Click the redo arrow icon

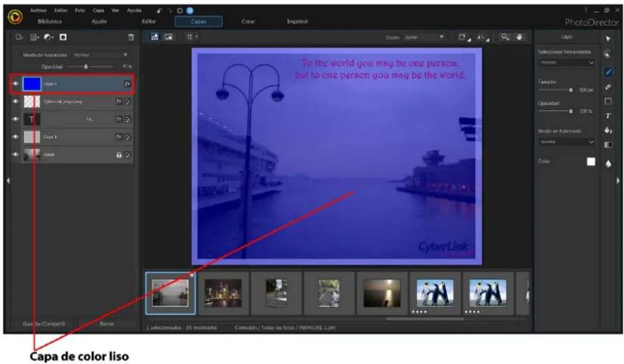pos(169,10)
